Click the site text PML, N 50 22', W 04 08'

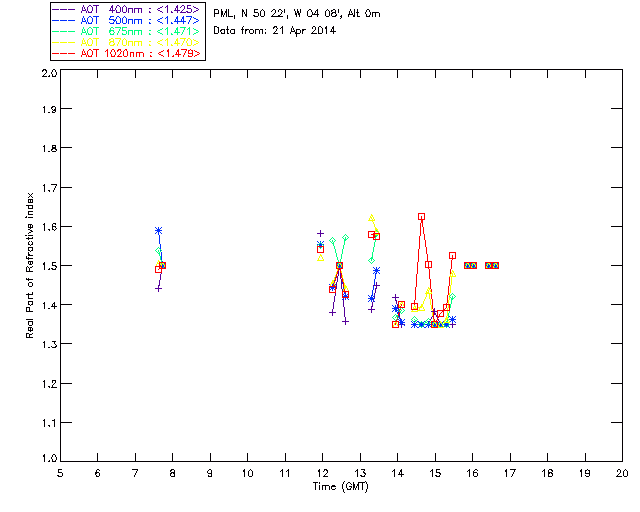tap(278, 13)
